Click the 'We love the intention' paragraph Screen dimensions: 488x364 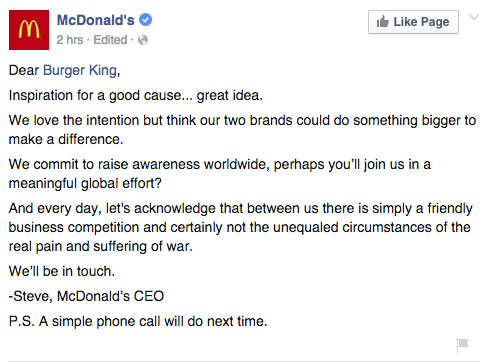pyautogui.click(x=242, y=130)
